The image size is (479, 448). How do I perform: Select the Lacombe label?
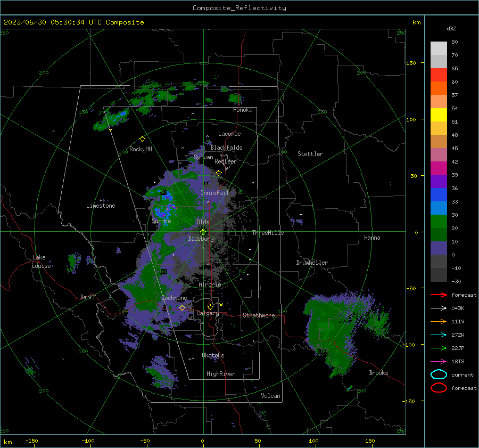click(x=229, y=134)
